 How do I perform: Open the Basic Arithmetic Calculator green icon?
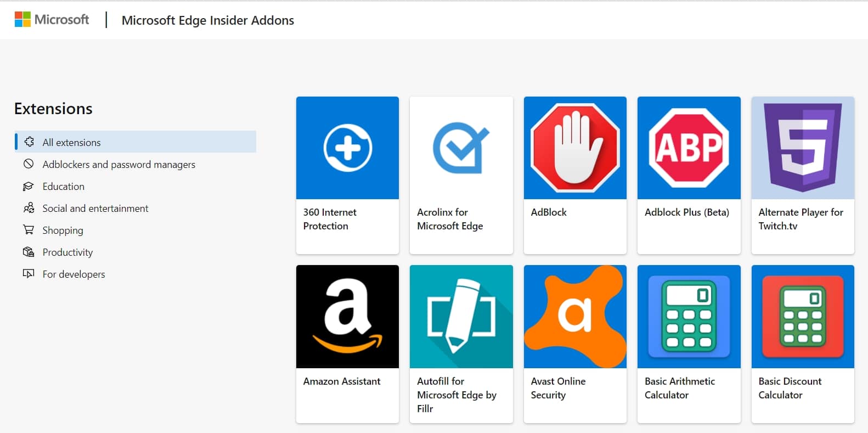689,317
